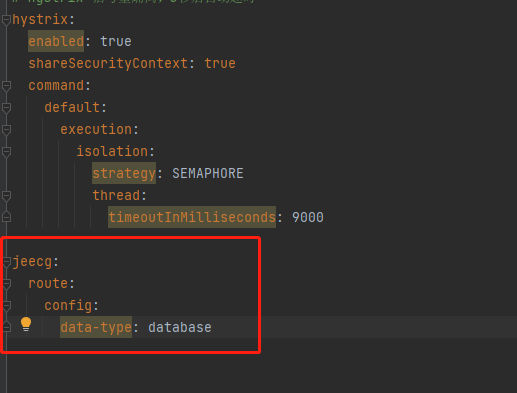This screenshot has height=393, width=517.
Task: Click the 'jeecg' key
Action: point(32,262)
